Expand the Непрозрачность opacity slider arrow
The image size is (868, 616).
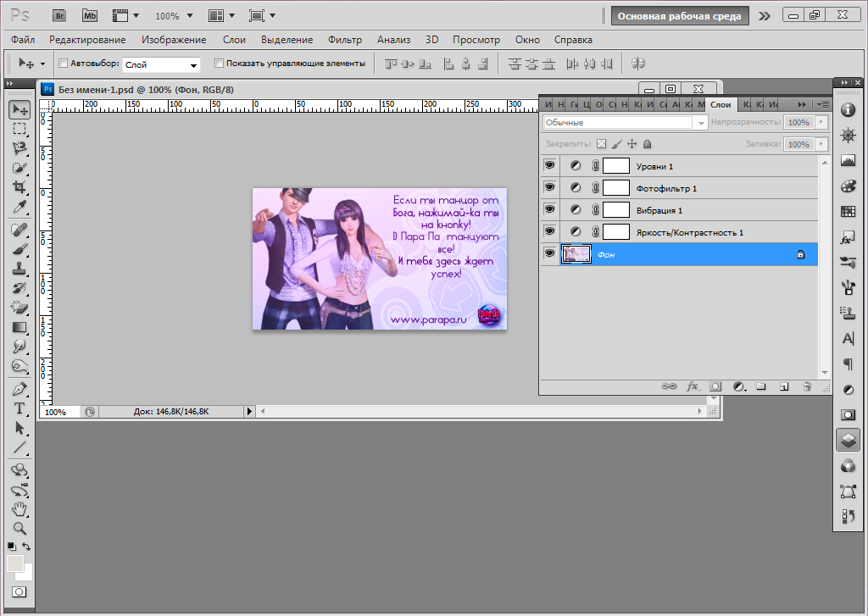[821, 123]
